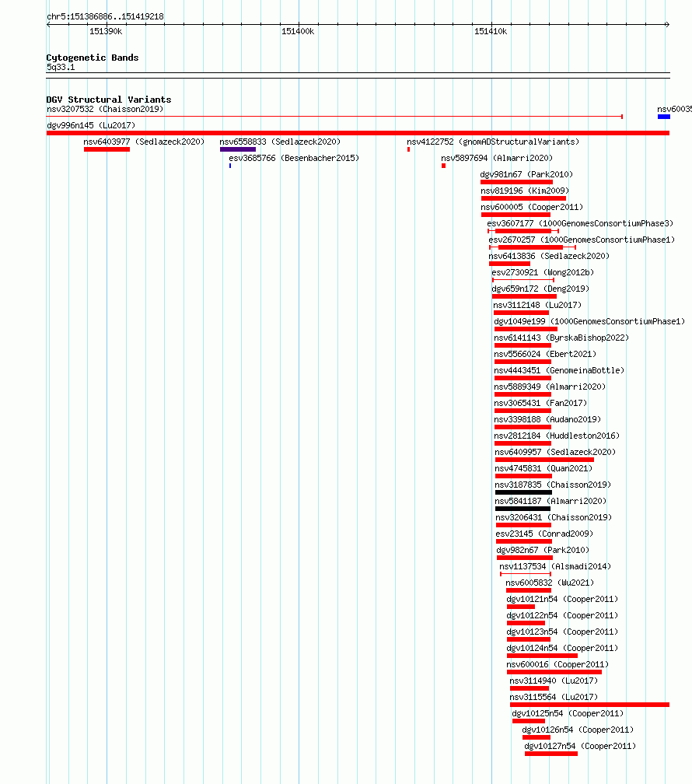The height and width of the screenshot is (784, 692).
Task: Open esv3685766 (Besenbacher2015) variant label
Action: pyautogui.click(x=294, y=158)
